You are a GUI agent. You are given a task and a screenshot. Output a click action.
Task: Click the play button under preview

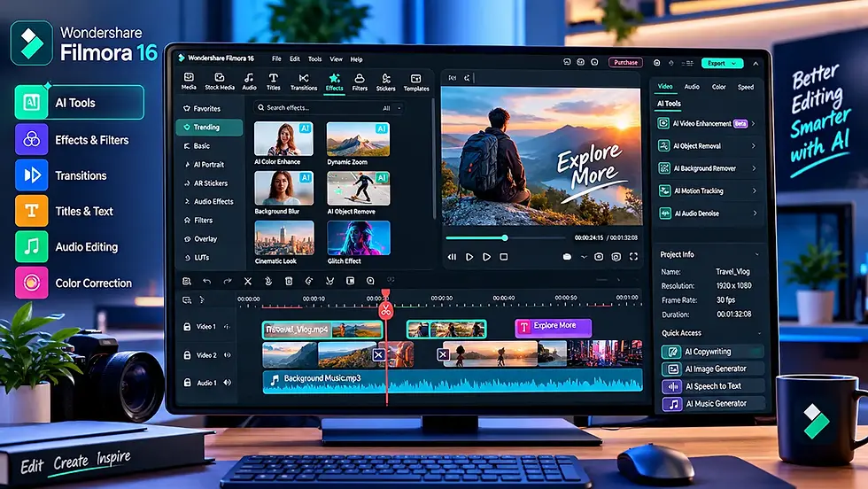tap(469, 257)
